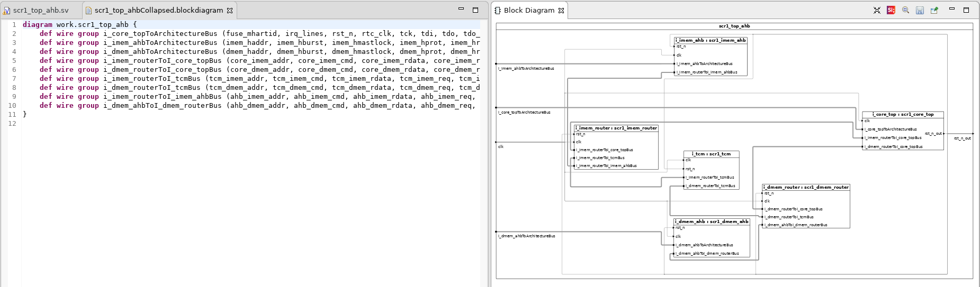This screenshot has height=287, width=980.
Task: Close the Block Diagram view tab
Action: pyautogui.click(x=561, y=10)
